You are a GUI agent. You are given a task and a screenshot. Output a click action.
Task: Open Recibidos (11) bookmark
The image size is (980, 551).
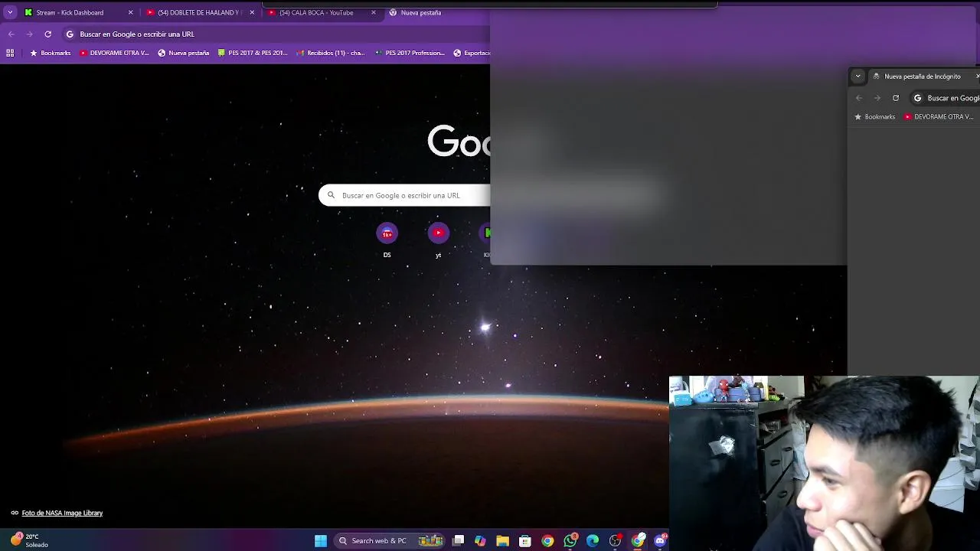tap(331, 53)
